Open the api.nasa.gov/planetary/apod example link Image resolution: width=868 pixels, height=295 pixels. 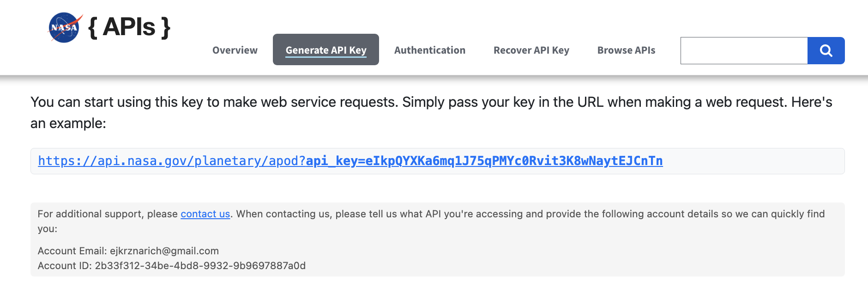(171, 161)
